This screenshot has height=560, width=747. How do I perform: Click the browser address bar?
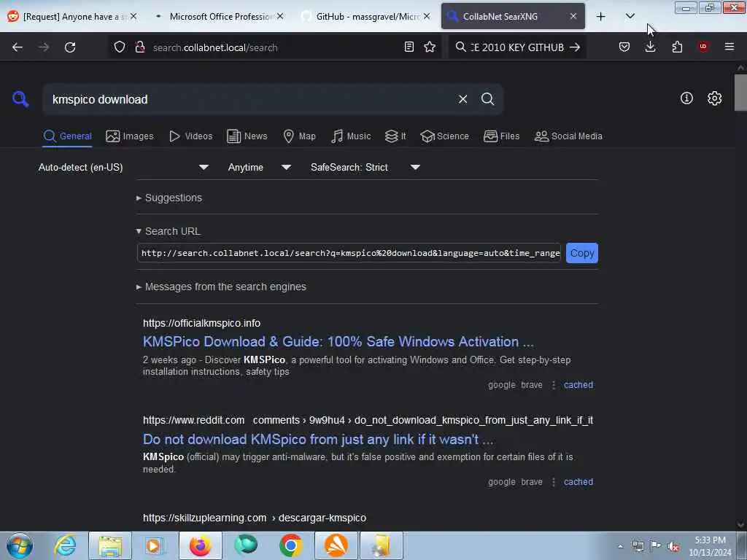point(274,47)
